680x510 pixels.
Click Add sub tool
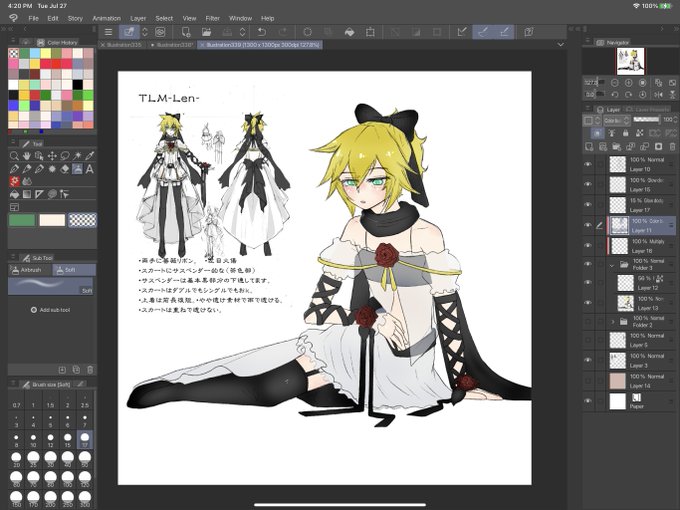51,310
